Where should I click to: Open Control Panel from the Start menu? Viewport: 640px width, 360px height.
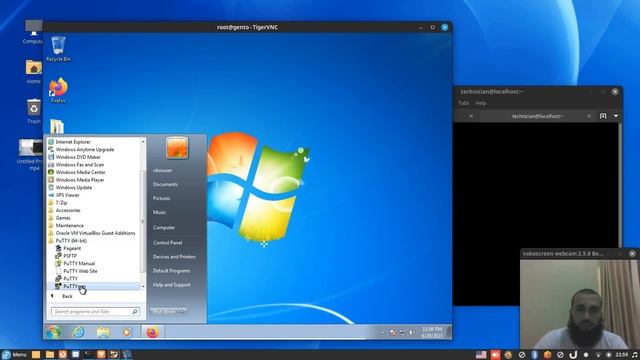[x=167, y=242]
